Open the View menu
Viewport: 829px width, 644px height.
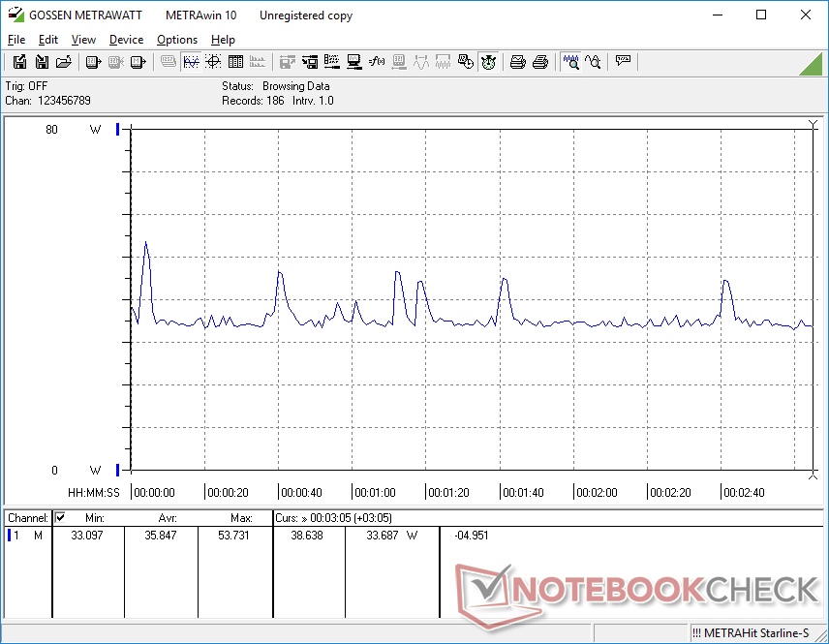(x=83, y=40)
